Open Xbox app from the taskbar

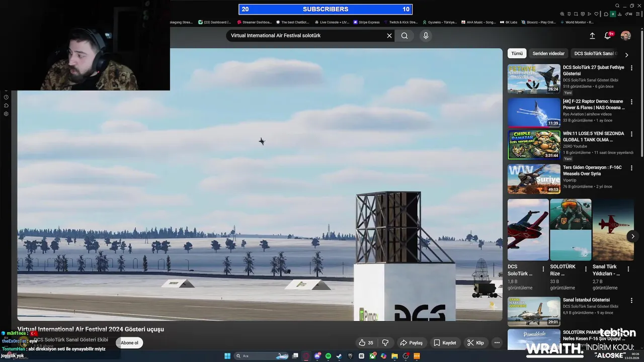coord(373,356)
